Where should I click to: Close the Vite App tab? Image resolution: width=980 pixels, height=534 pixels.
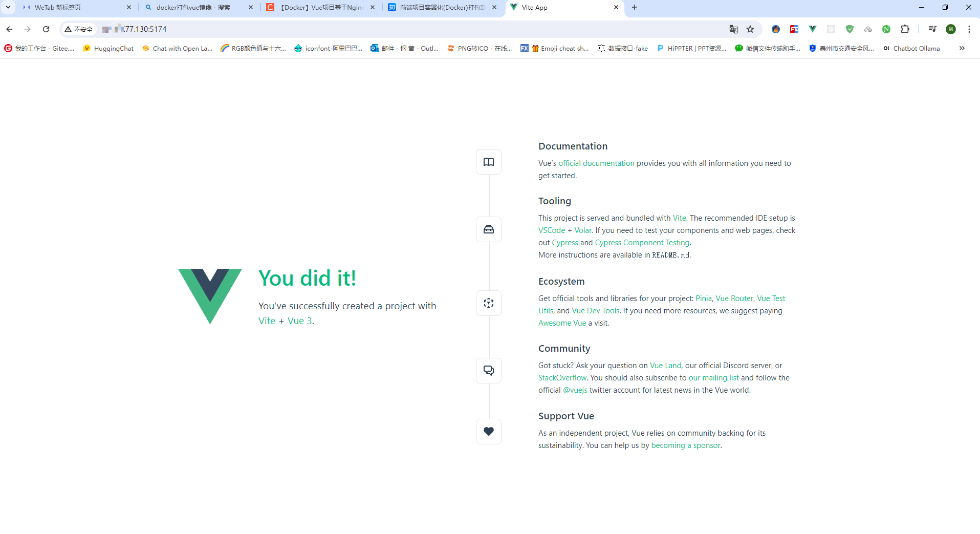pyautogui.click(x=616, y=7)
